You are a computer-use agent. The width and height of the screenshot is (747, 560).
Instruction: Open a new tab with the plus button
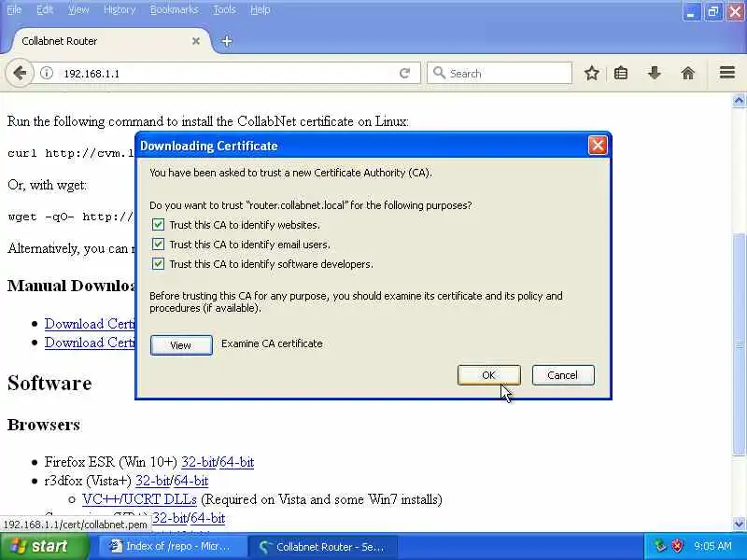pos(227,41)
